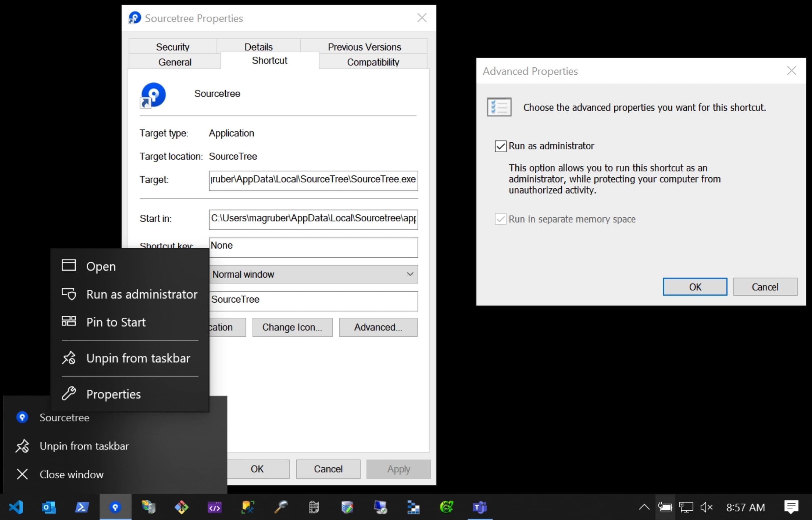The width and height of the screenshot is (812, 520).
Task: Click the checklist icon in Advanced Properties
Action: [499, 107]
